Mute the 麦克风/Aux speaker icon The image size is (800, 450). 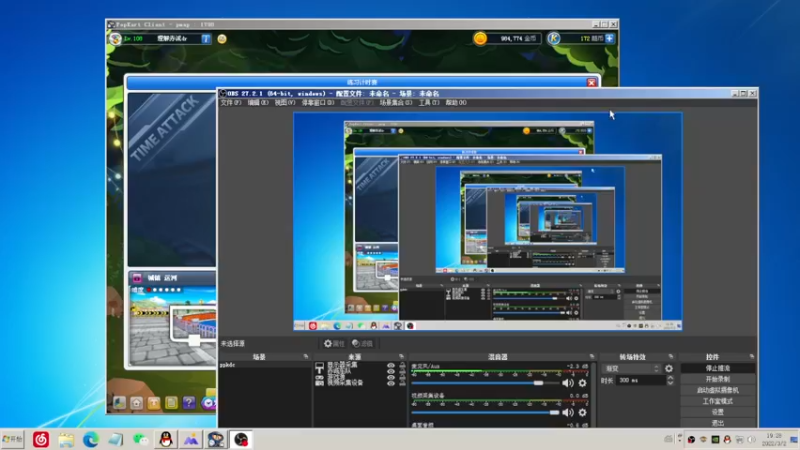pyautogui.click(x=567, y=383)
